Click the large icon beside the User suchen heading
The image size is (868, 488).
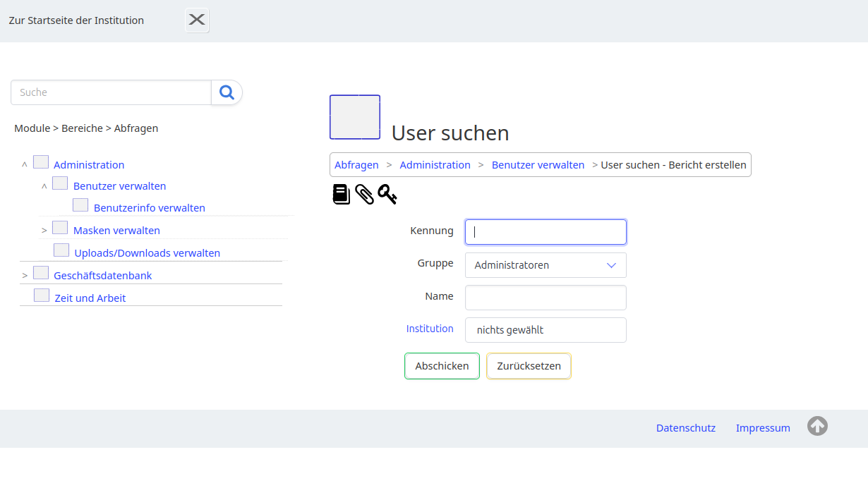(x=355, y=117)
